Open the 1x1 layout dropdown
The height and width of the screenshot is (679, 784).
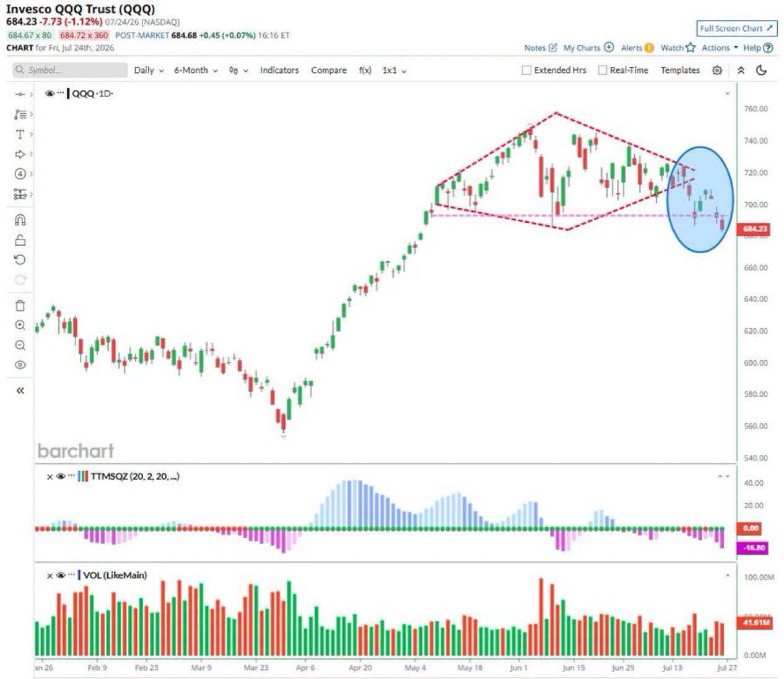pyautogui.click(x=394, y=70)
